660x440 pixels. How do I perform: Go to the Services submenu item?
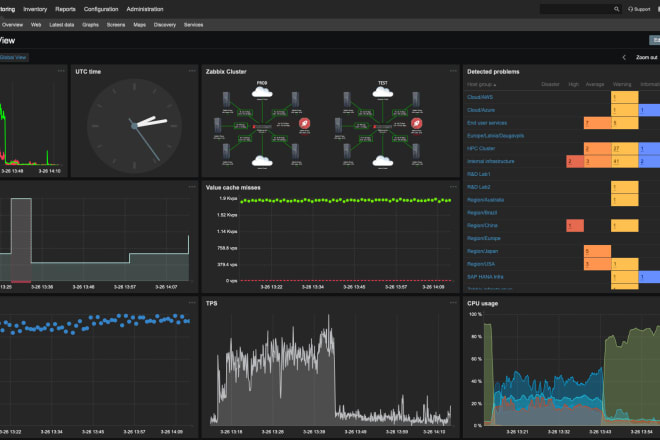pyautogui.click(x=193, y=25)
